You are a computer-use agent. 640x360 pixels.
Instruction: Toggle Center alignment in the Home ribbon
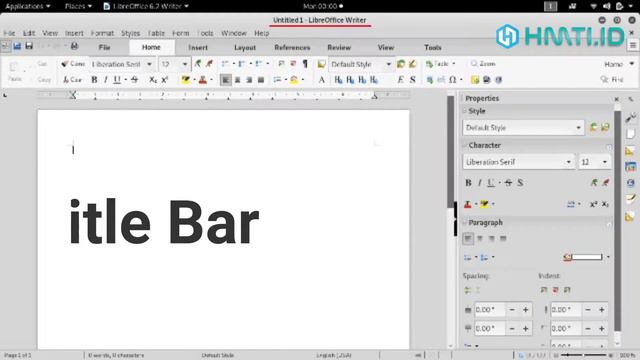click(237, 80)
